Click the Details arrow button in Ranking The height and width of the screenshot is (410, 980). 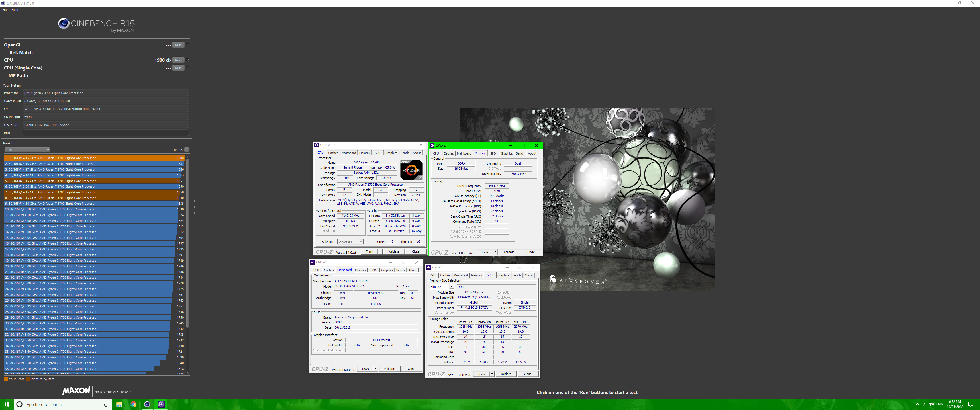(187, 150)
